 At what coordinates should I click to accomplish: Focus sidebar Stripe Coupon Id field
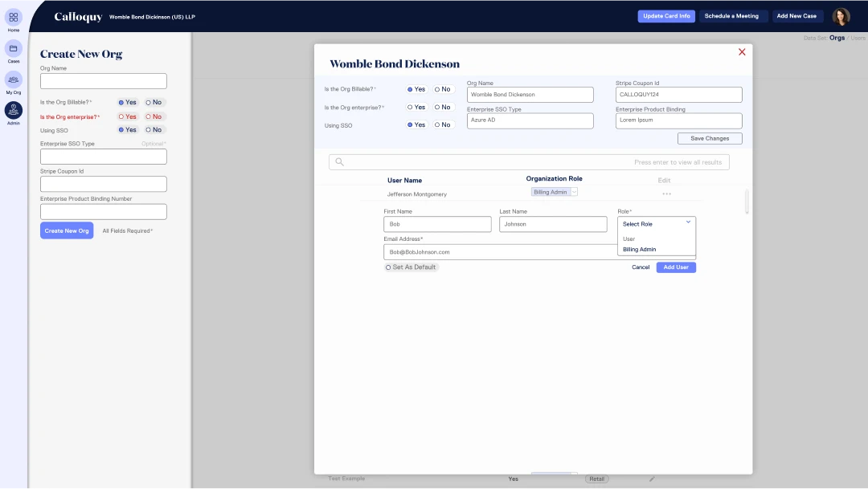pos(104,184)
